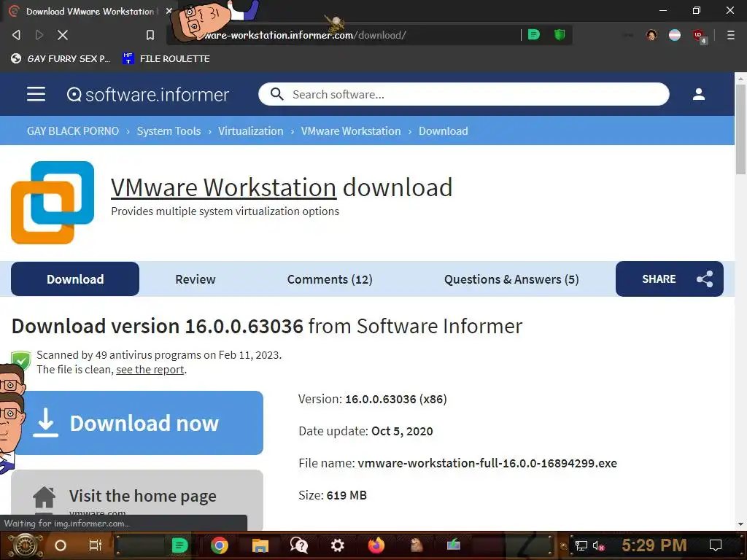Open the user account profile icon
This screenshot has width=747, height=560.
coord(698,94)
